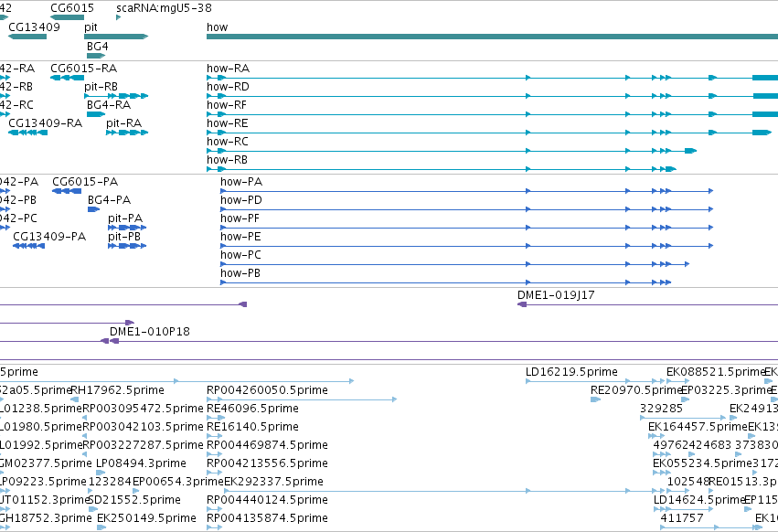Click EST EK055234.5prime
The image size is (778, 532).
coord(702,463)
